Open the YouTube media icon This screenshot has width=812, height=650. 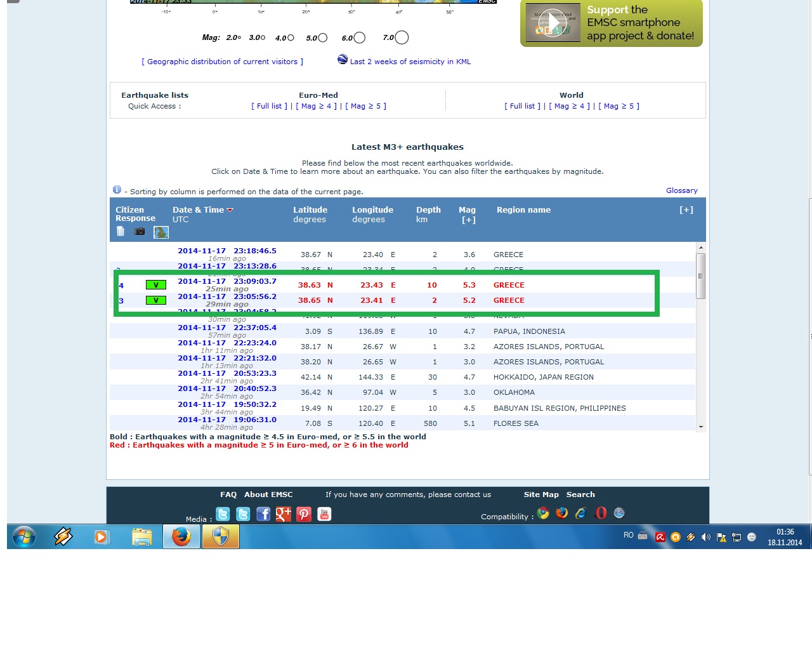(324, 514)
